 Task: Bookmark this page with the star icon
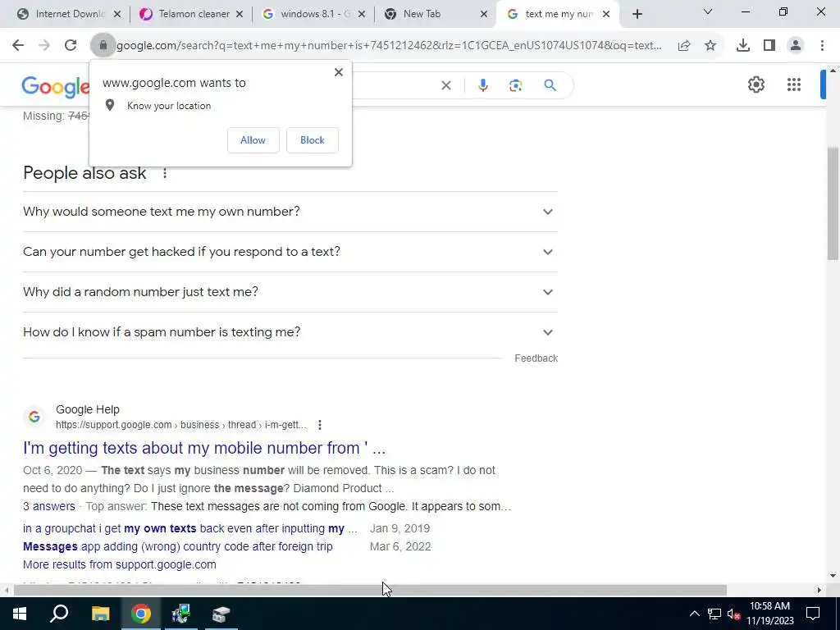(710, 46)
